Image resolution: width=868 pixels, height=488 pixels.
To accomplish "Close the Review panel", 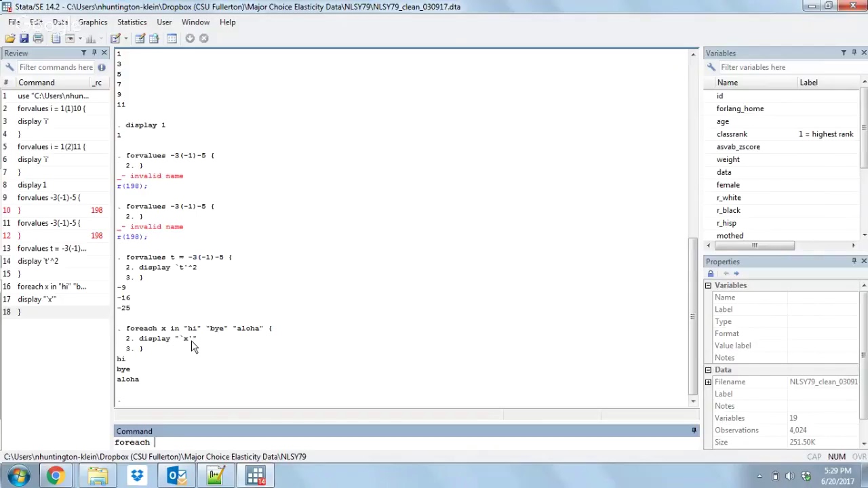I will click(x=104, y=53).
